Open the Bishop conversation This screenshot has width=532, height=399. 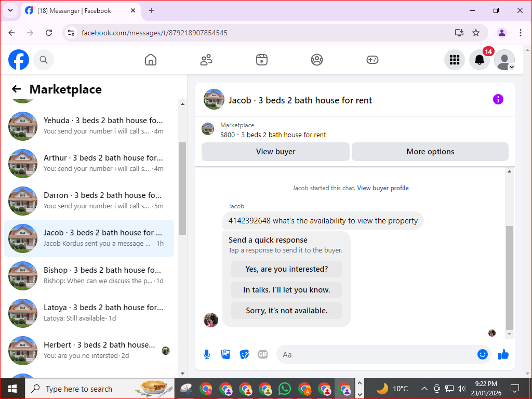tap(89, 275)
